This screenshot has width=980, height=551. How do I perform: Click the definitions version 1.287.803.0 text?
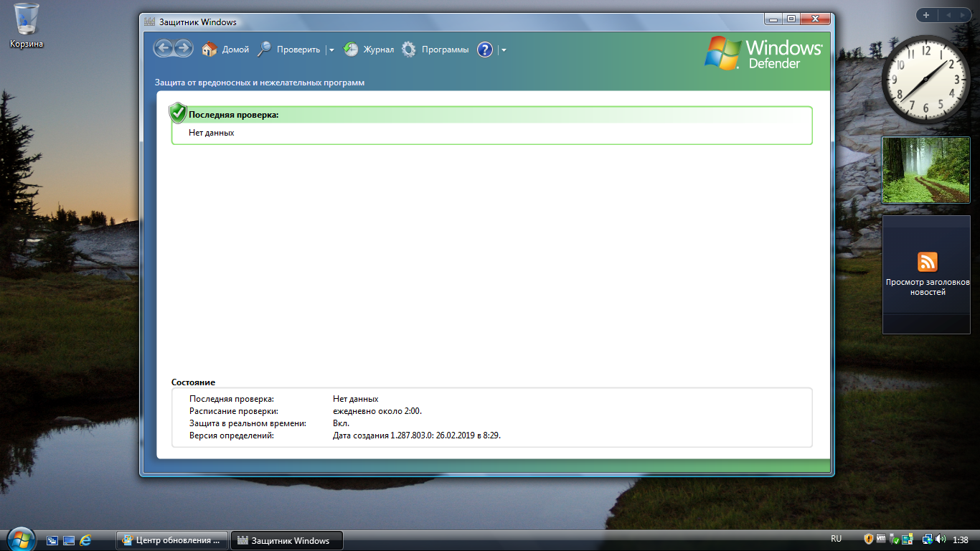(417, 435)
